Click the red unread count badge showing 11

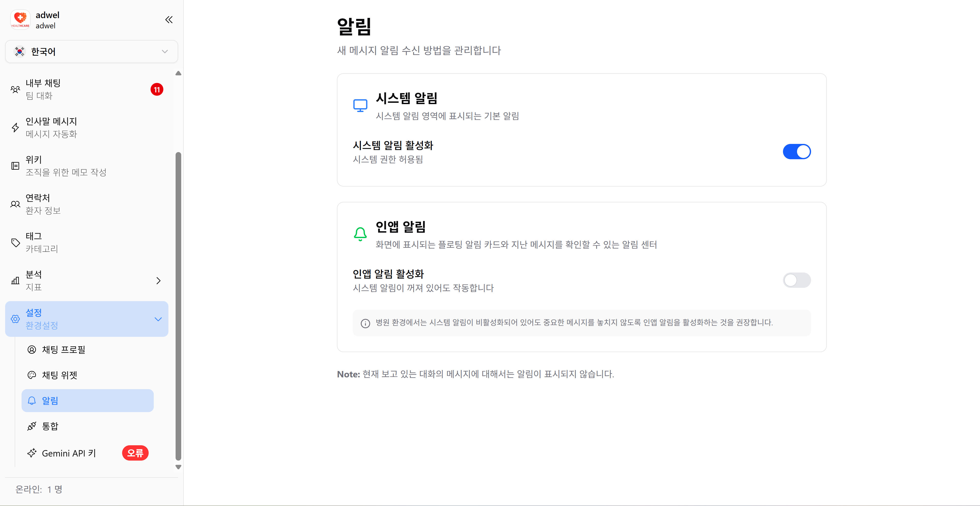tap(157, 89)
